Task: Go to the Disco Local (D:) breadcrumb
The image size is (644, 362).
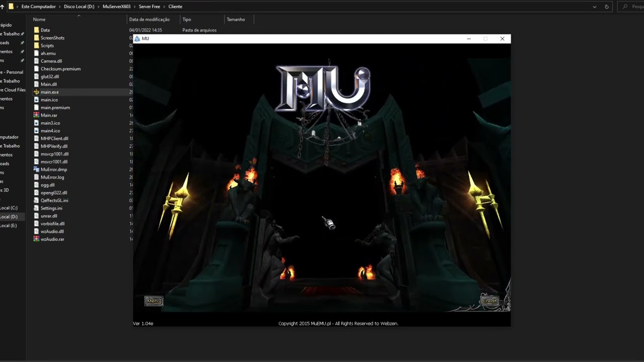Action: pyautogui.click(x=79, y=7)
